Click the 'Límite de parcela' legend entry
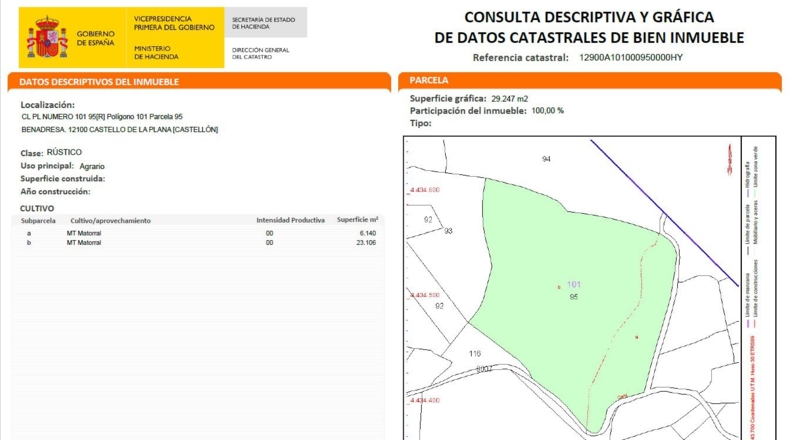 (747, 229)
